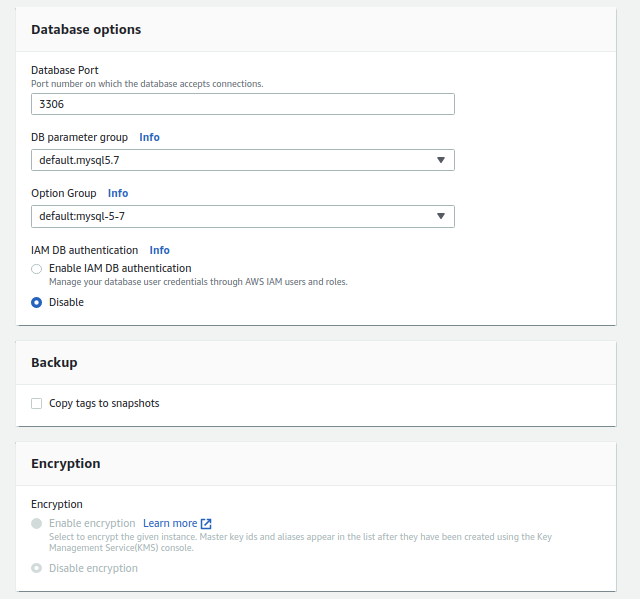Image resolution: width=640 pixels, height=599 pixels.
Task: Click the DB parameter group label text
Action: [79, 137]
